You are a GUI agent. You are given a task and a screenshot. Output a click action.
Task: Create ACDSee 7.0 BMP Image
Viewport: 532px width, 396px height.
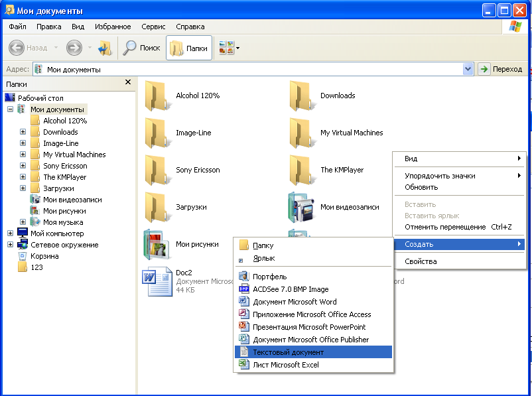(x=313, y=289)
